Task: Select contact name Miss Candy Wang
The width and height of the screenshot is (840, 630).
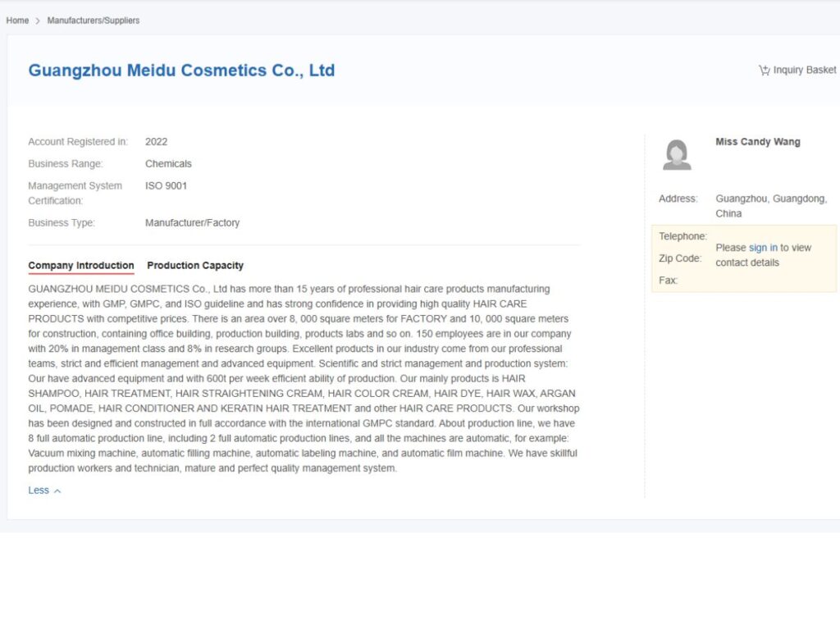Action: click(x=757, y=142)
